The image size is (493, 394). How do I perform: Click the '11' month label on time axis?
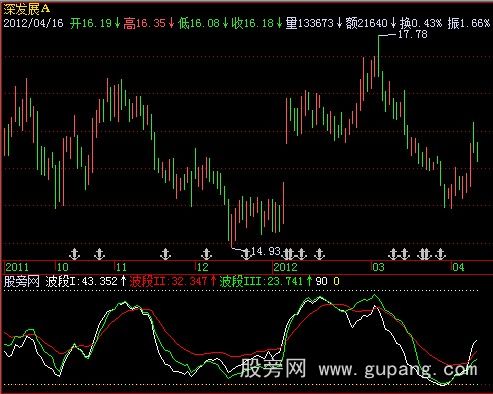(x=121, y=267)
